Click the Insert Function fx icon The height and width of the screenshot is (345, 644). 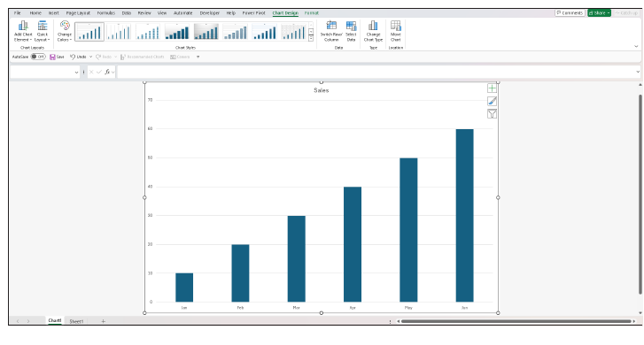[107, 73]
